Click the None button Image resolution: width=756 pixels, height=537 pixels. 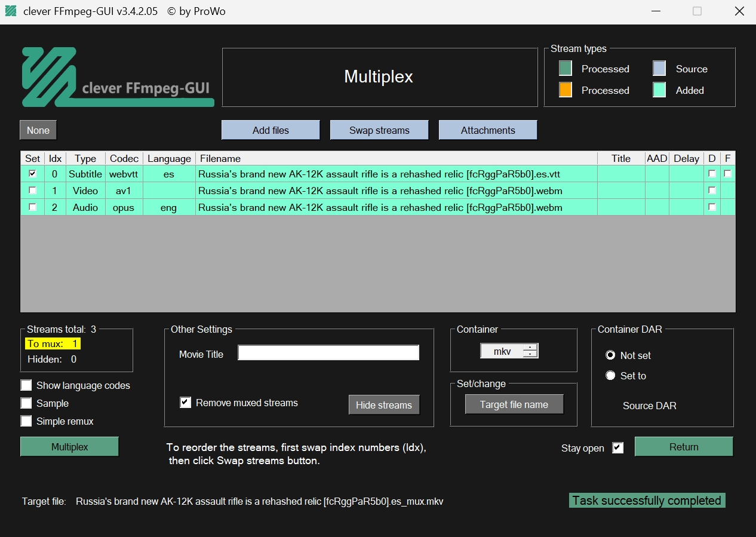point(38,130)
